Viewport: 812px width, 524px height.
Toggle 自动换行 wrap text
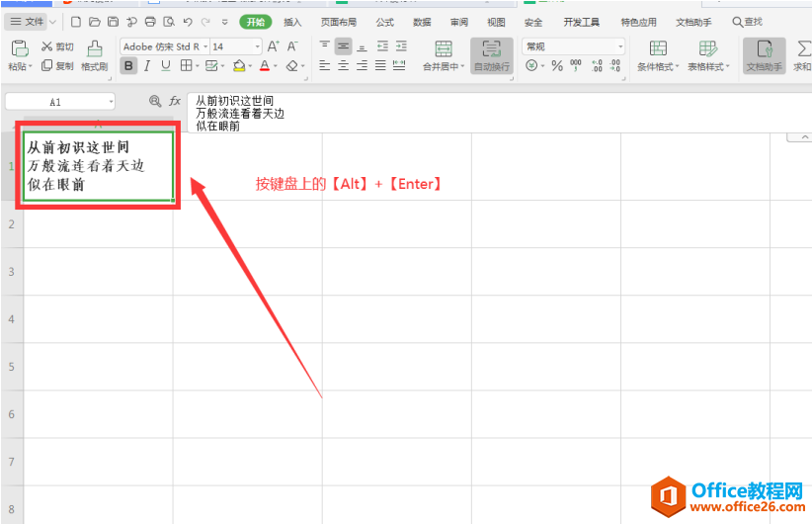coord(492,55)
